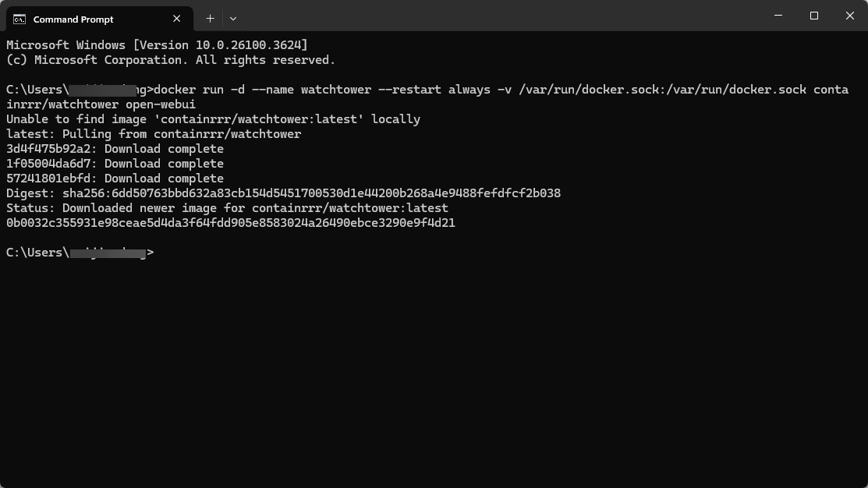Click the 'latest: Pulling from' line
Viewport: 868px width, 488px height.
(x=154, y=134)
